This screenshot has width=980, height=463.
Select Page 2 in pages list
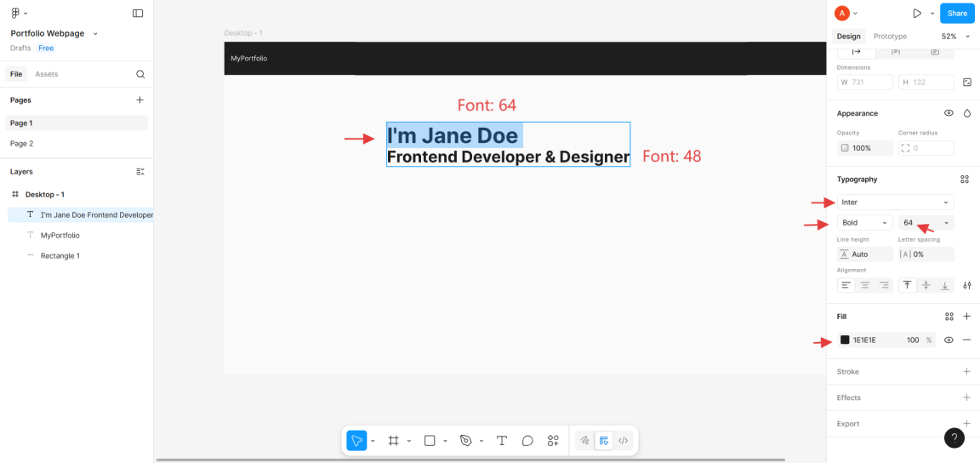[21, 144]
